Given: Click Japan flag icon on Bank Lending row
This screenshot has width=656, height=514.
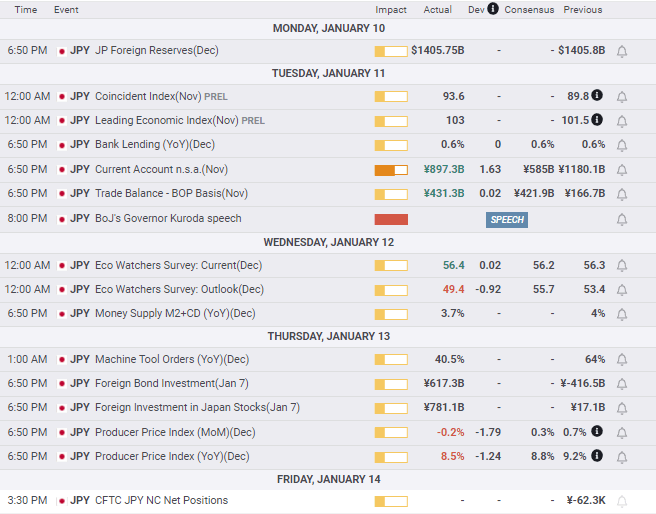Looking at the screenshot, I should point(62,145).
